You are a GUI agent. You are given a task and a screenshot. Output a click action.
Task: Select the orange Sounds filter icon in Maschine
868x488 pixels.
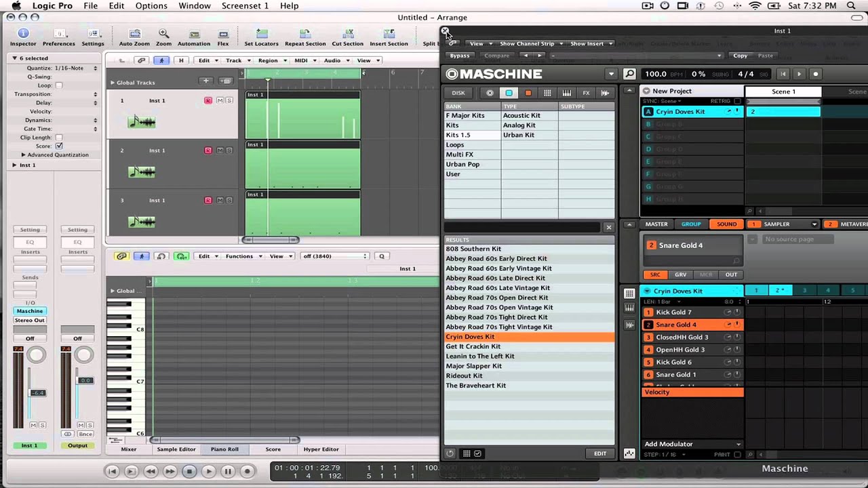[528, 93]
